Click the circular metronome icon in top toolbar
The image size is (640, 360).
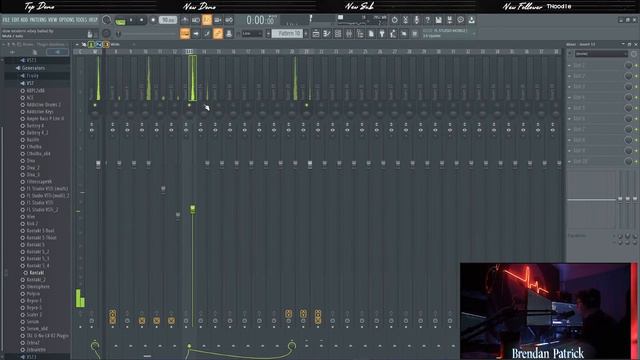394,20
